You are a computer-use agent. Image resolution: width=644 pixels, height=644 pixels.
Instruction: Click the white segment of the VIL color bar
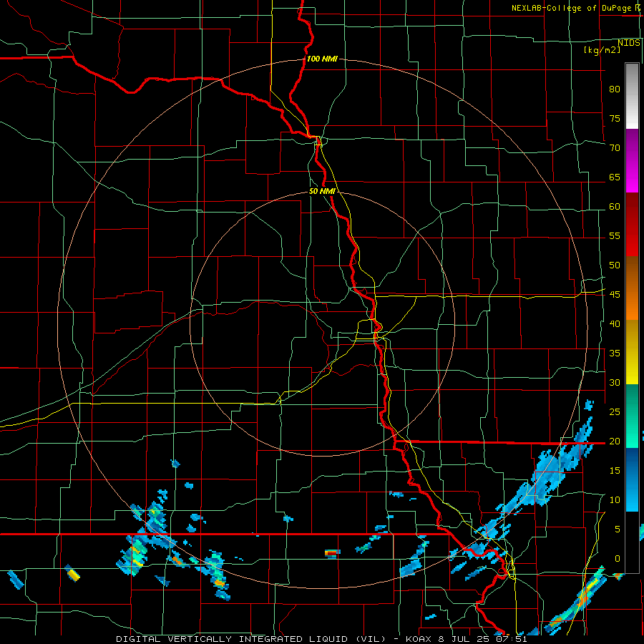tap(632, 96)
